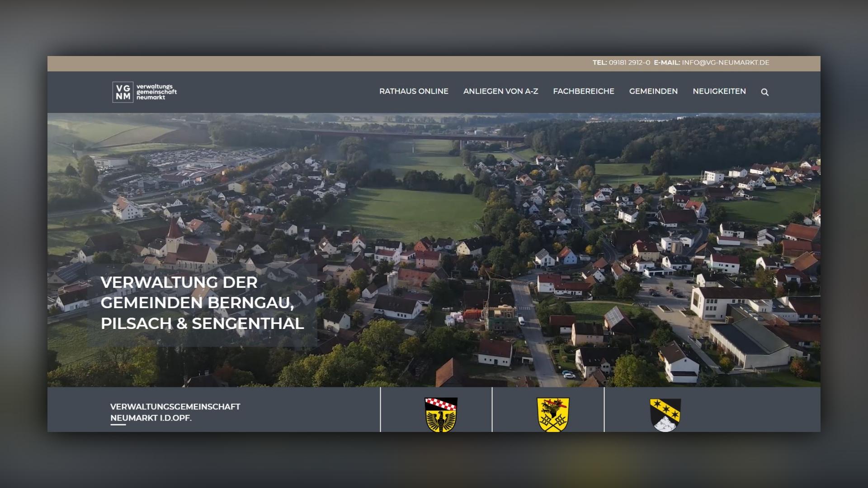Click the Verwaltung der Gemeinden hero headline
This screenshot has height=488, width=868.
[x=202, y=303]
